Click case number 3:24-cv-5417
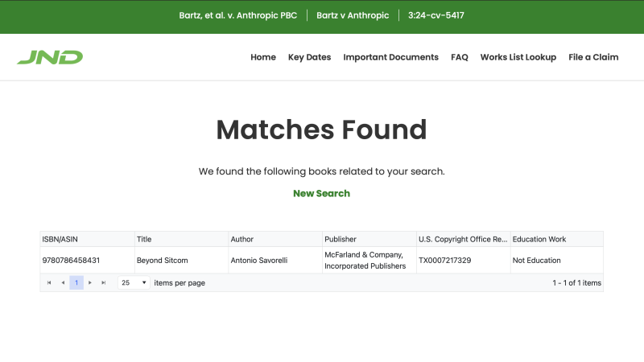This screenshot has width=644, height=362. 436,15
